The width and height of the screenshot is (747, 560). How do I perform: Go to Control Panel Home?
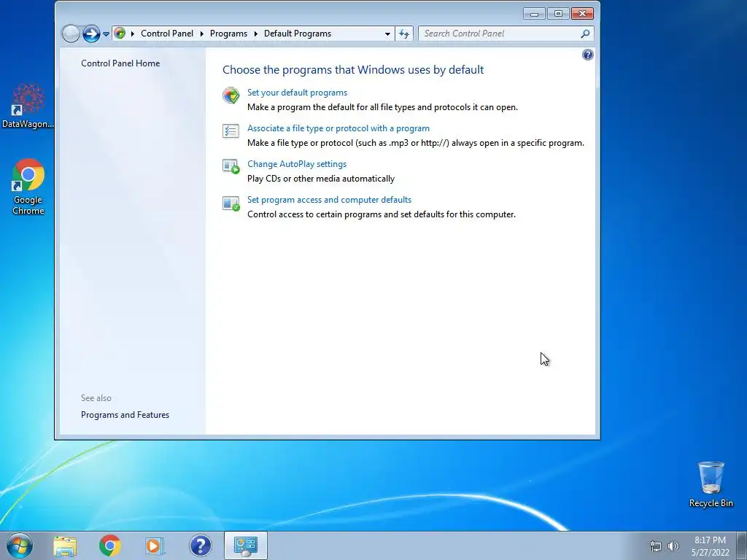point(120,63)
